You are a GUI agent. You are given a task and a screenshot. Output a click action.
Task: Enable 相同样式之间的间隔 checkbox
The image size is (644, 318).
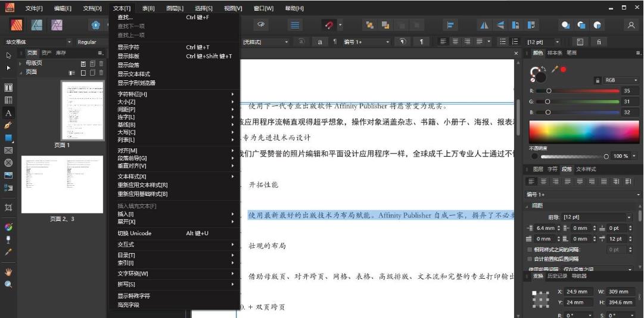530,250
